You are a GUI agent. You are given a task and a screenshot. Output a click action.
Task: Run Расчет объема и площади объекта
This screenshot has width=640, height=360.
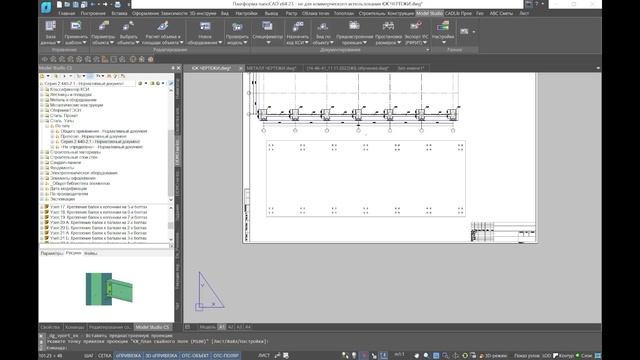(162, 32)
